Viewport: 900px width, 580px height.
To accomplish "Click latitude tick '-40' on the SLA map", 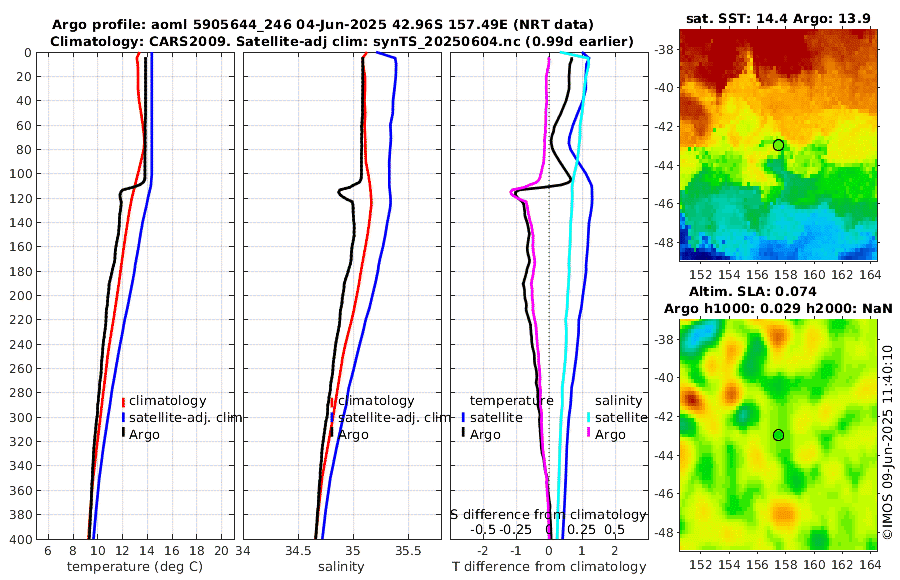I will pyautogui.click(x=664, y=378).
